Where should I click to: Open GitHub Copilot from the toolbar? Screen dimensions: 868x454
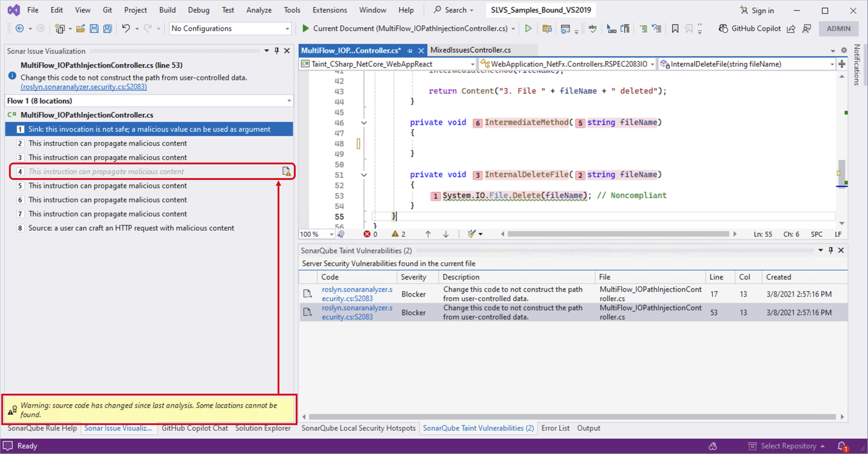pyautogui.click(x=749, y=29)
